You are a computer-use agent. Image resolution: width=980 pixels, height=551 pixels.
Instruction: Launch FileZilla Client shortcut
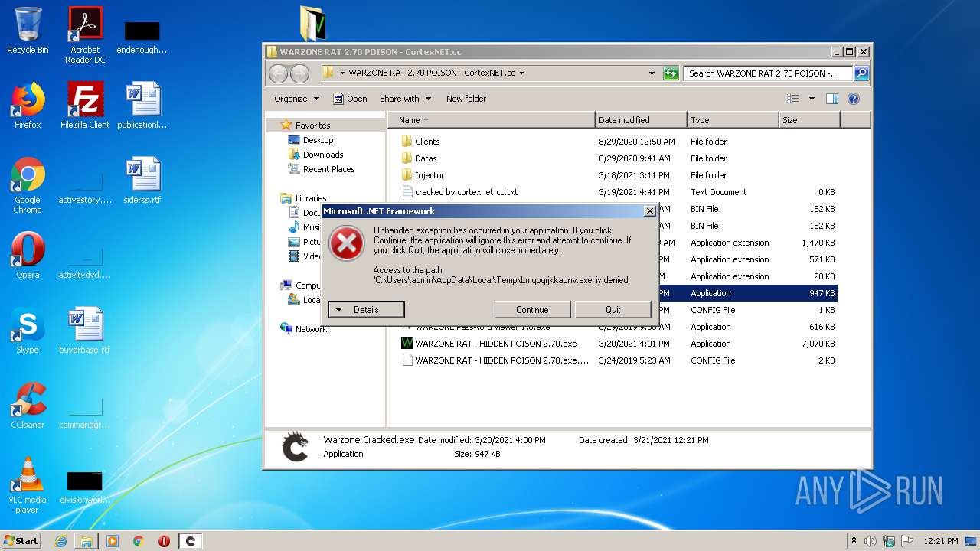coord(85,106)
